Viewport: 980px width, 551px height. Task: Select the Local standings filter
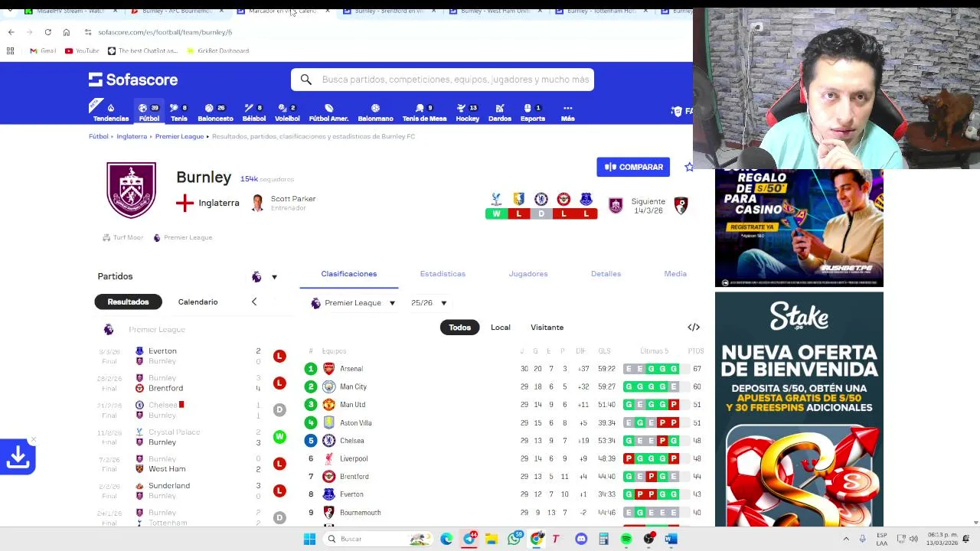(500, 328)
